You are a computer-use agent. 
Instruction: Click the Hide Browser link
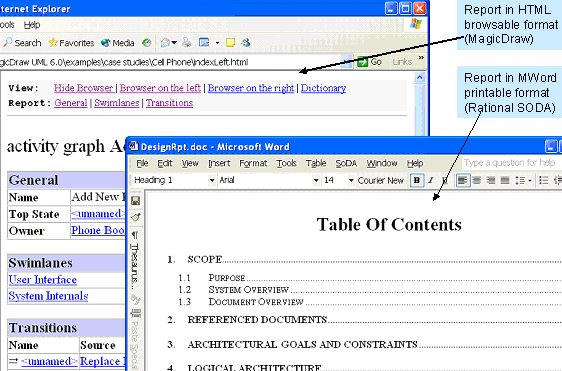(84, 88)
